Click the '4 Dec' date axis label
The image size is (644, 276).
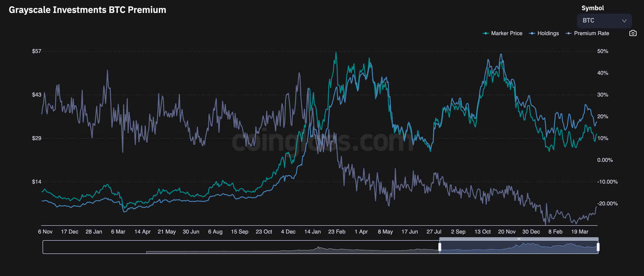click(x=288, y=232)
